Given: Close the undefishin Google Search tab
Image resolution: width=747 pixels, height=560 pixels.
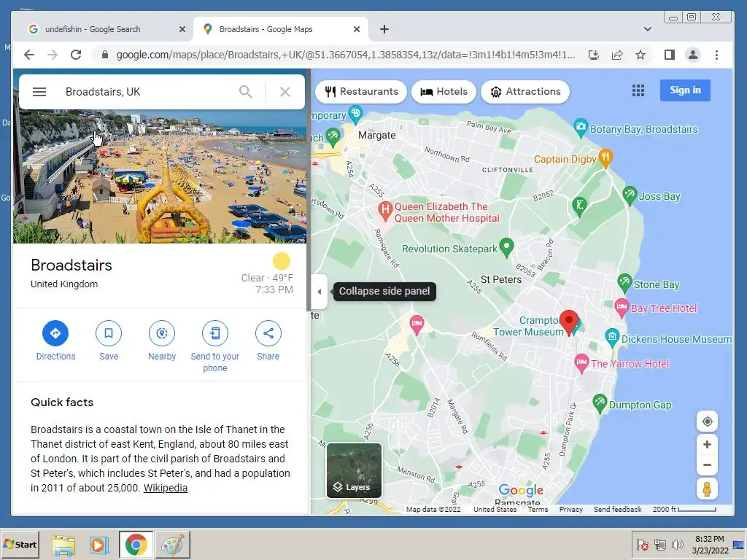Looking at the screenshot, I should [x=182, y=29].
